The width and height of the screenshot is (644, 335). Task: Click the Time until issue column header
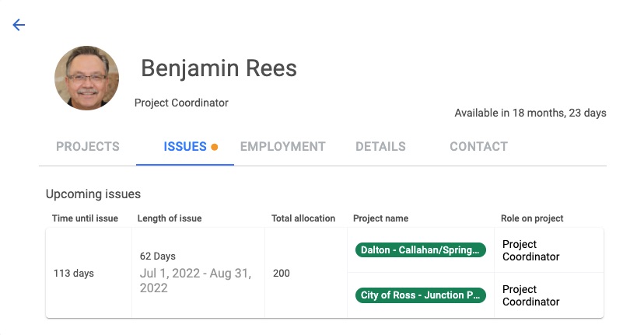85,218
